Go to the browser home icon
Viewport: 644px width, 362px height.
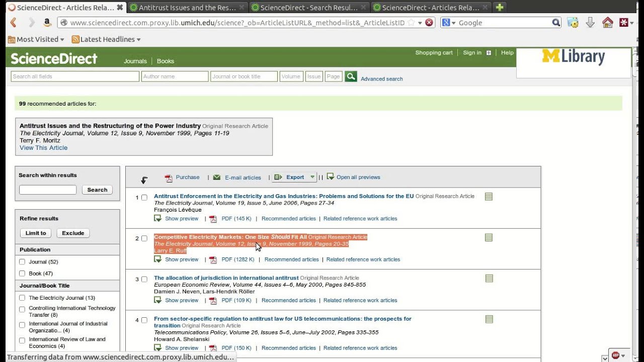tap(608, 23)
